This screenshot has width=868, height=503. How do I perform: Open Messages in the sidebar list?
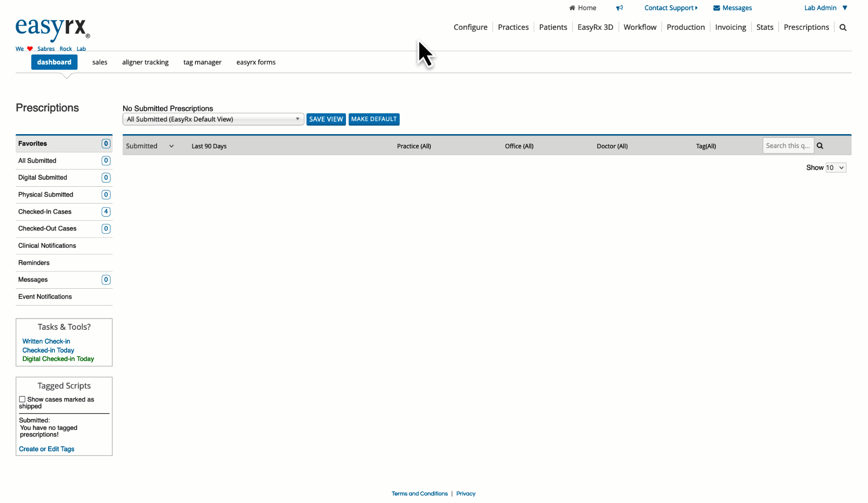click(64, 279)
